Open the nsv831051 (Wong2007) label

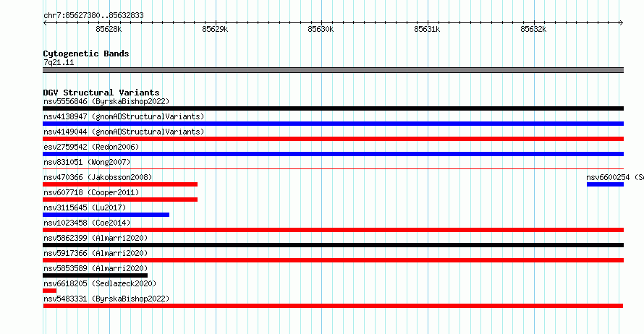pyautogui.click(x=87, y=162)
